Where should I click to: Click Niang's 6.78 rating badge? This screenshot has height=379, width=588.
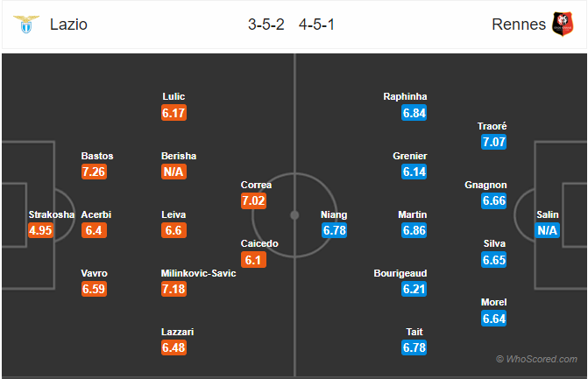click(336, 230)
